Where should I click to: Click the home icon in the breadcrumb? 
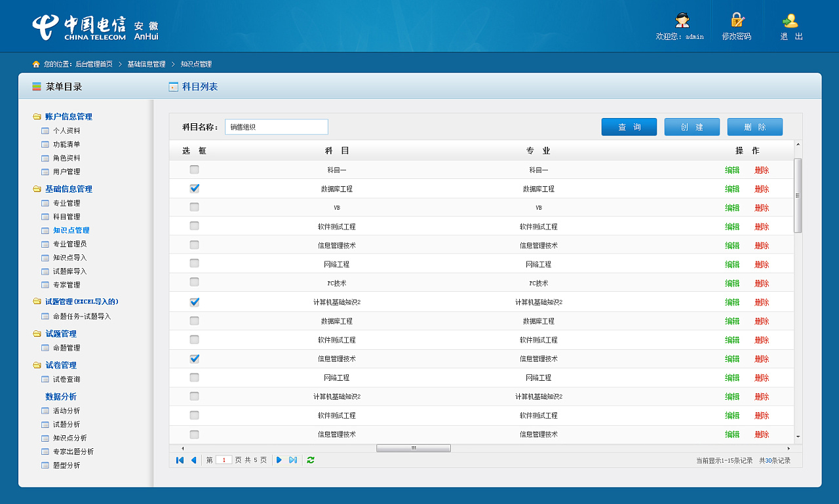36,64
